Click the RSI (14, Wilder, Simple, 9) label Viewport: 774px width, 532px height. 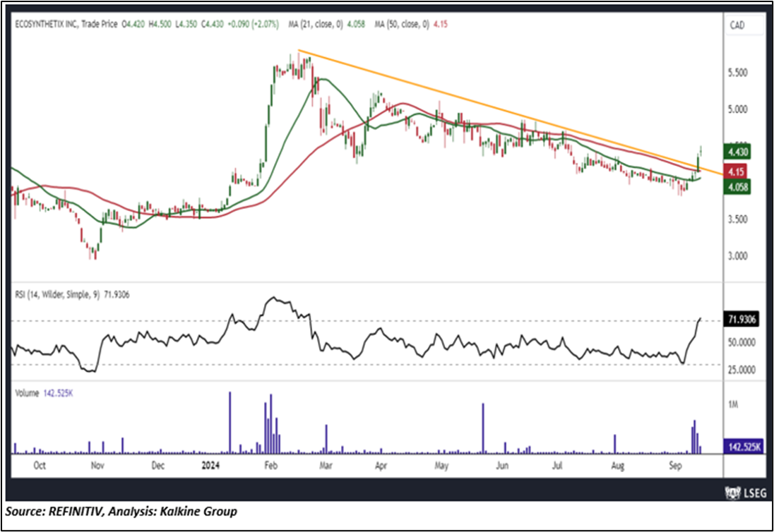point(57,295)
